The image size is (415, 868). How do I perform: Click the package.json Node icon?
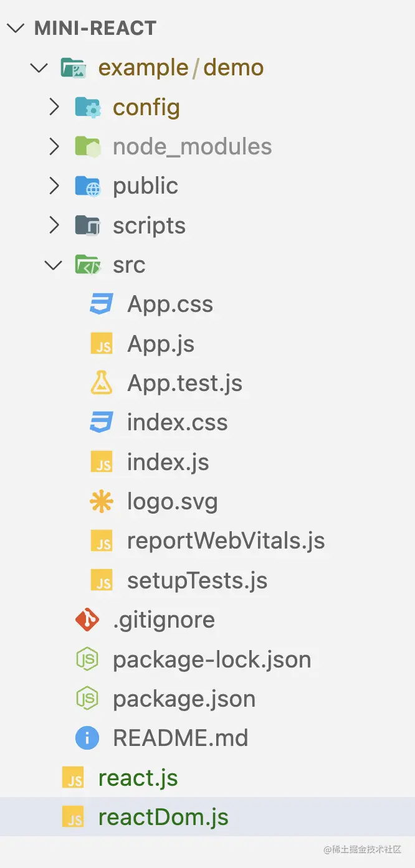pos(87,699)
